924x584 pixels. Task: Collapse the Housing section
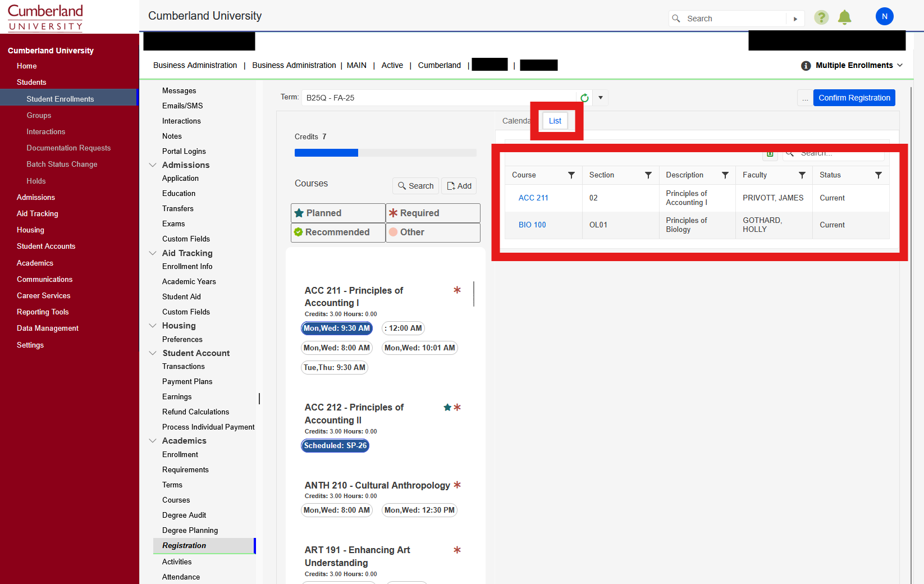[x=153, y=326]
